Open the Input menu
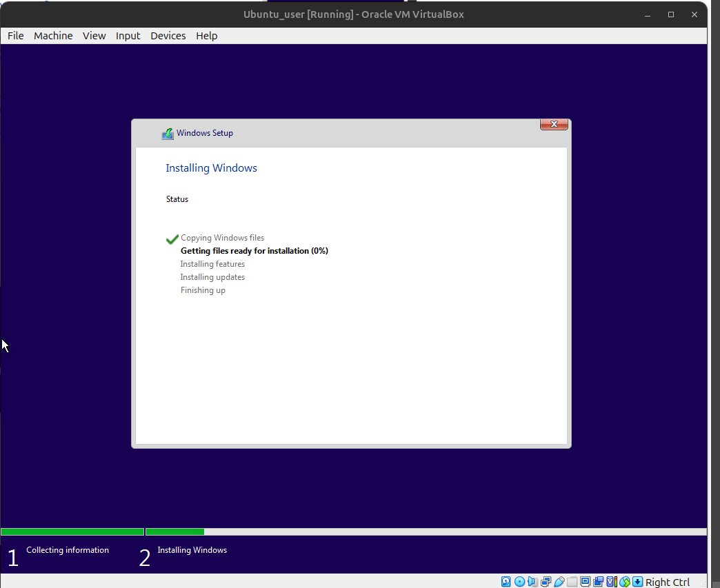The width and height of the screenshot is (720, 588). [x=128, y=36]
